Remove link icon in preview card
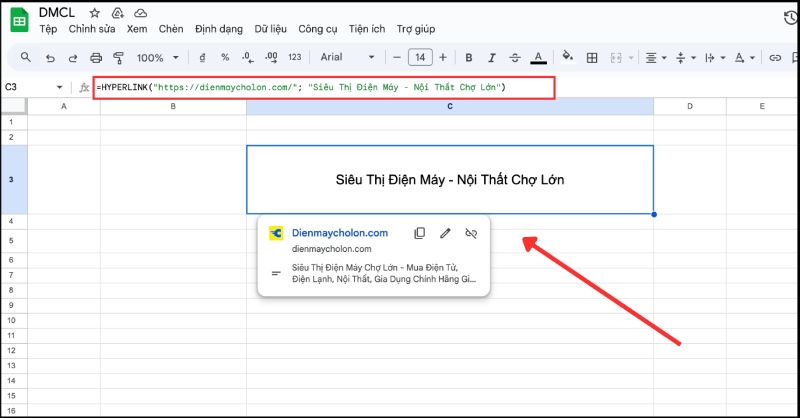This screenshot has width=800, height=418. click(471, 233)
